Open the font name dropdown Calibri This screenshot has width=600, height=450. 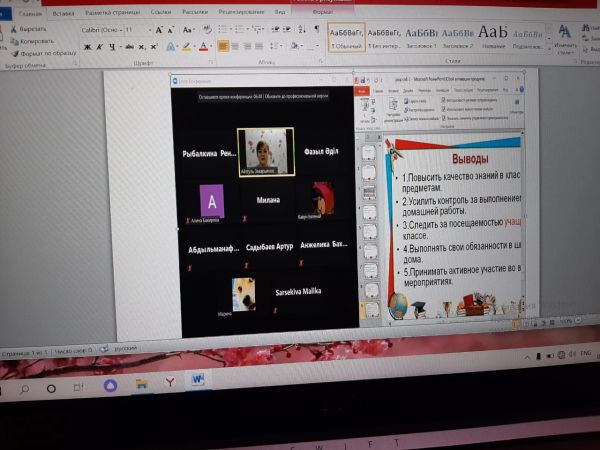tap(101, 31)
